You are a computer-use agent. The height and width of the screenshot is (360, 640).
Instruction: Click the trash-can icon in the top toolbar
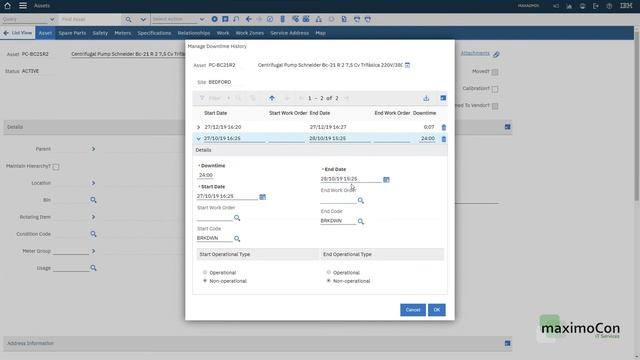(x=282, y=19)
